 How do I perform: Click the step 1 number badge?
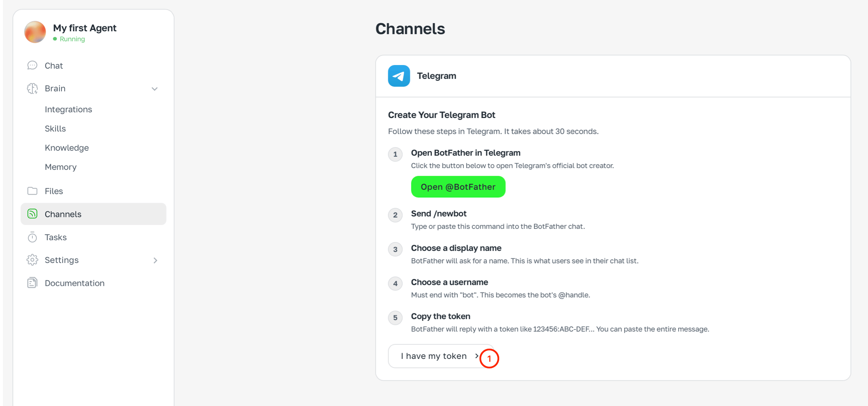point(395,155)
